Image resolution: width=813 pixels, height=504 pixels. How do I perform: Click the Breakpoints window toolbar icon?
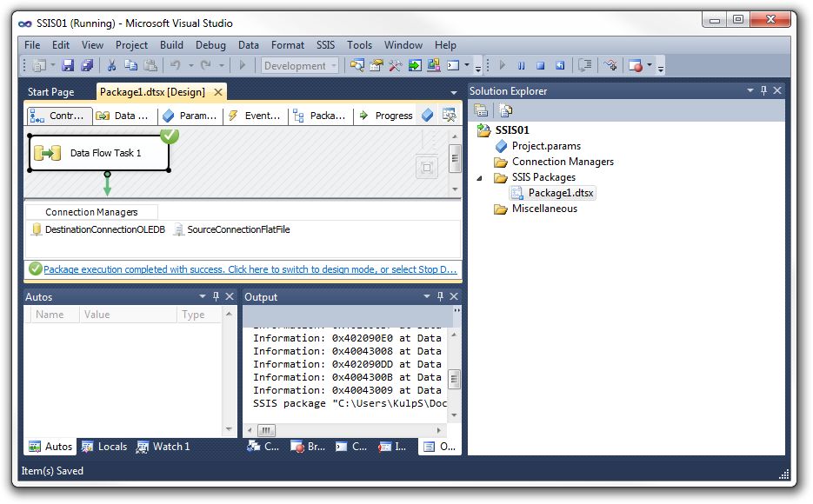635,65
